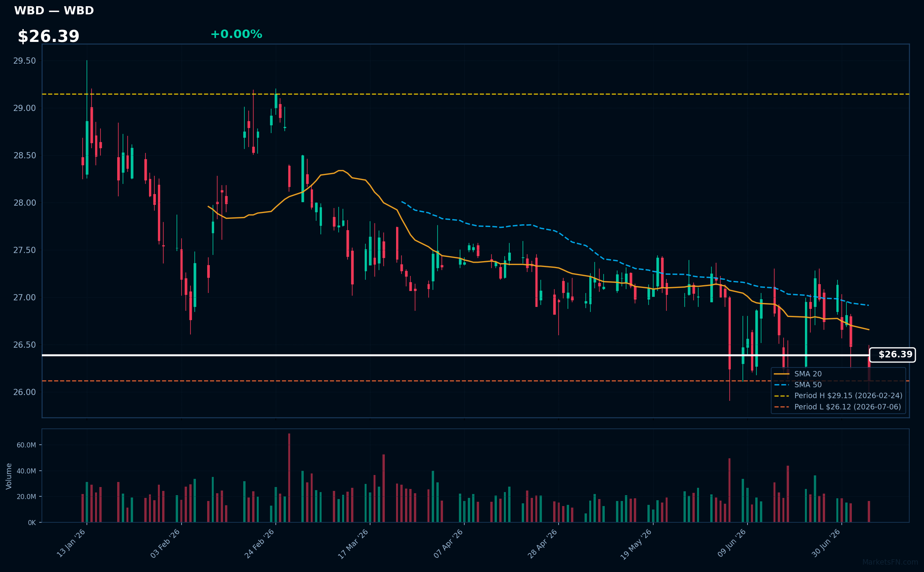
Task: Click the 27.50 price axis label
Action: click(24, 250)
